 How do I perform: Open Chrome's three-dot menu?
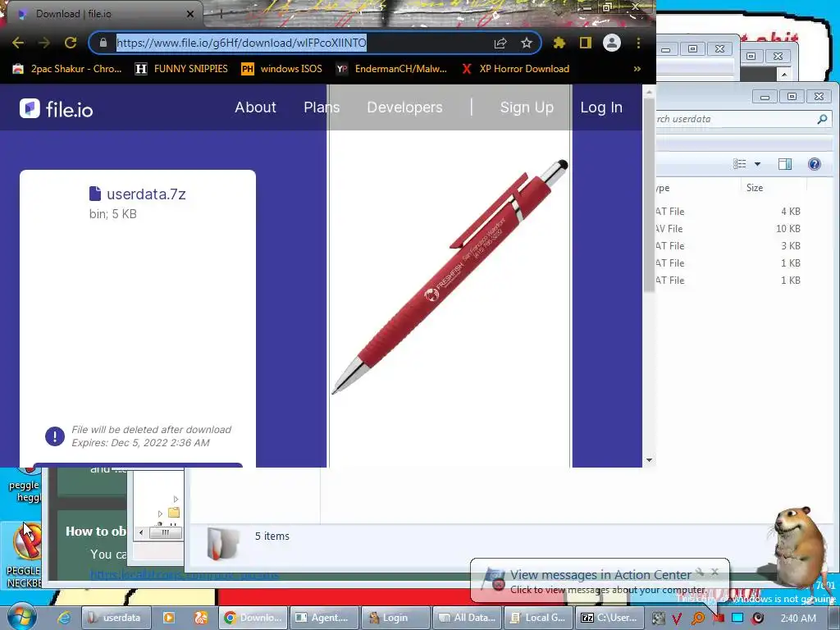click(x=638, y=43)
